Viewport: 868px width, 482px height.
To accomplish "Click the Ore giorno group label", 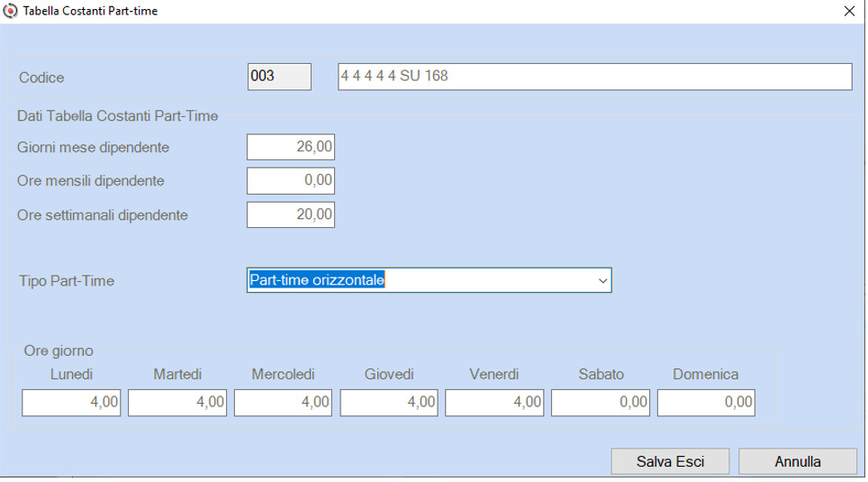I will pos(59,350).
